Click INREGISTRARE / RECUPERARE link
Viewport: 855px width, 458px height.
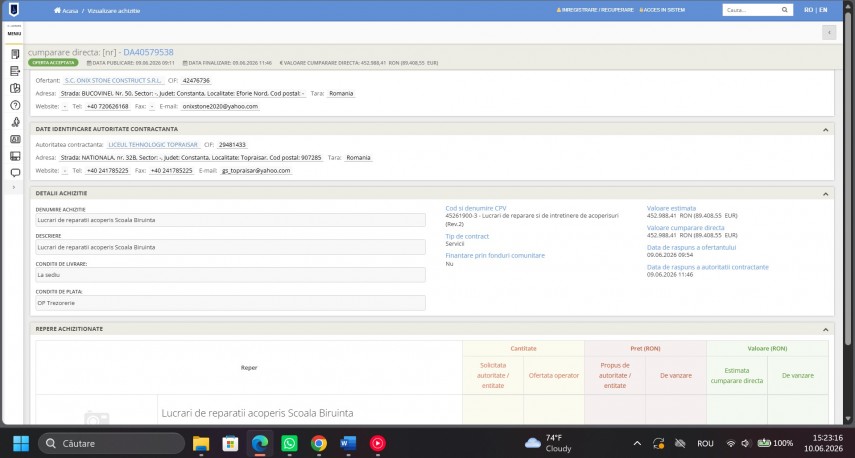coord(595,10)
